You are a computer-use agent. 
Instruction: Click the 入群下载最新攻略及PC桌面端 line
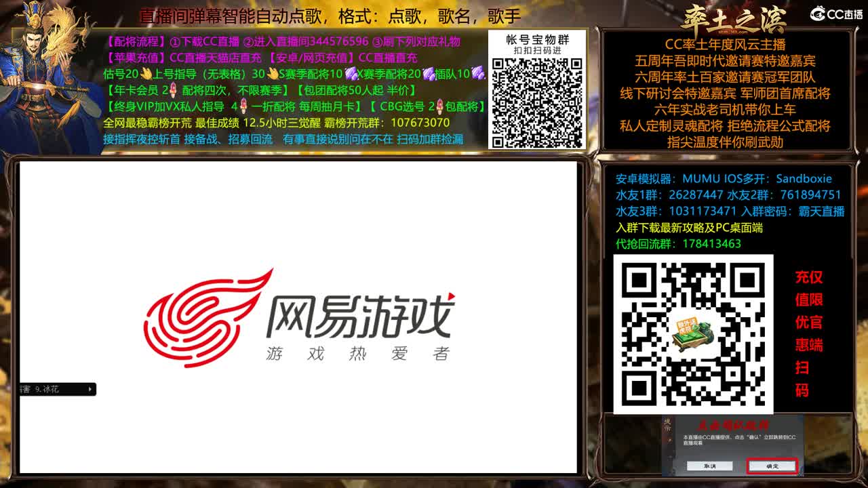(x=689, y=228)
